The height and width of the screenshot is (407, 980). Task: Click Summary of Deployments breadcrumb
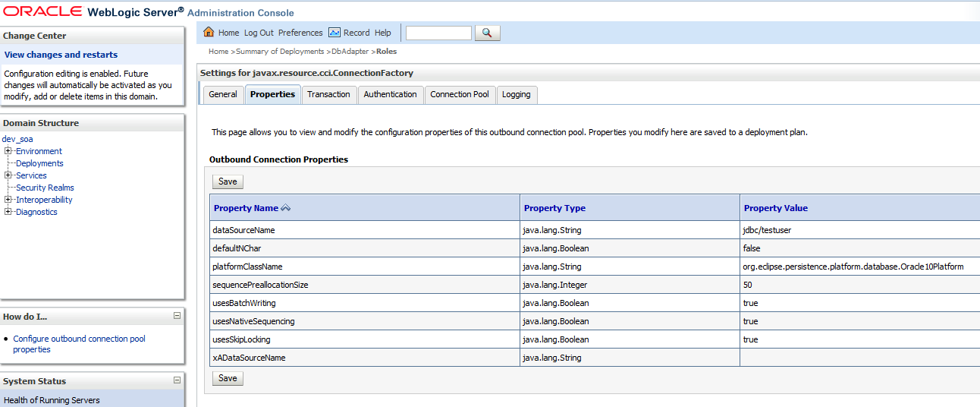pyautogui.click(x=281, y=52)
